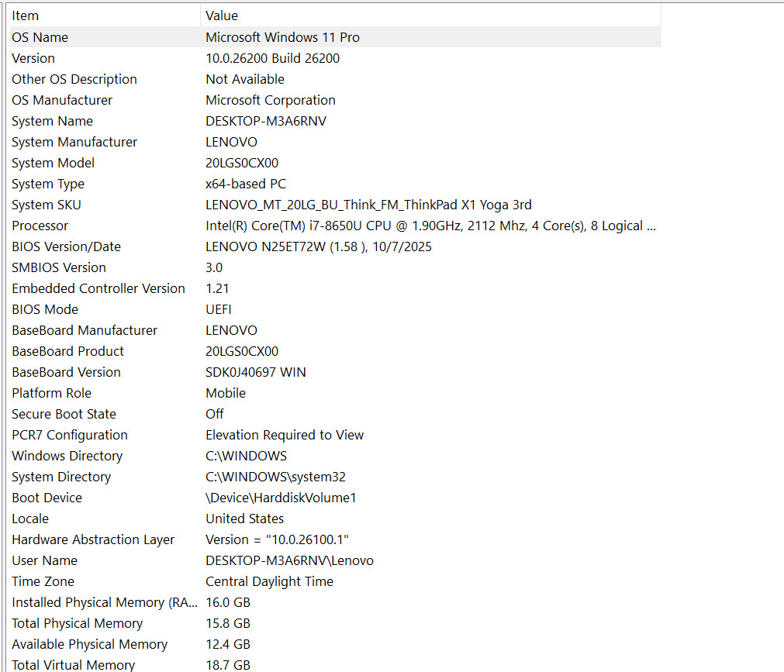Image resolution: width=784 pixels, height=672 pixels.
Task: Select the Total Physical Memory row
Action: (x=336, y=625)
